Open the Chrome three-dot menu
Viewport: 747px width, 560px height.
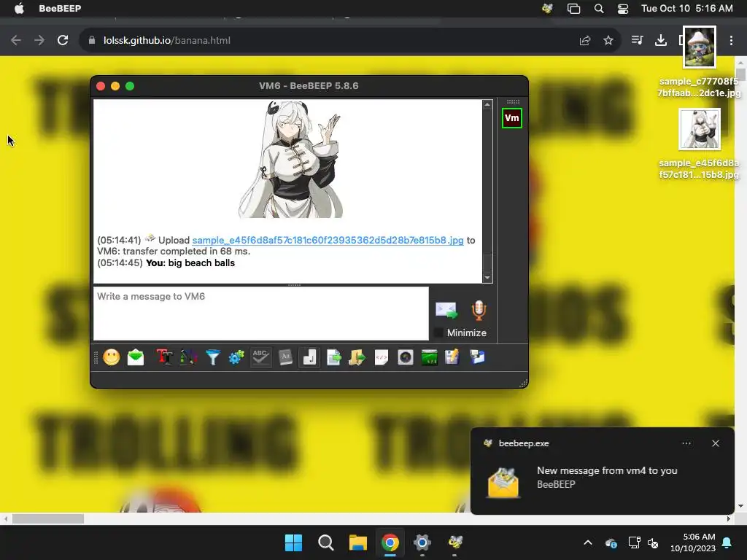(731, 41)
